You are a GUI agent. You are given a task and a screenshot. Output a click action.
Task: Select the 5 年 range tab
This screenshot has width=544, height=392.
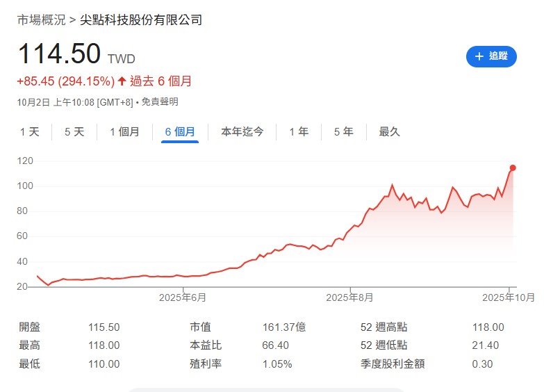(x=343, y=132)
